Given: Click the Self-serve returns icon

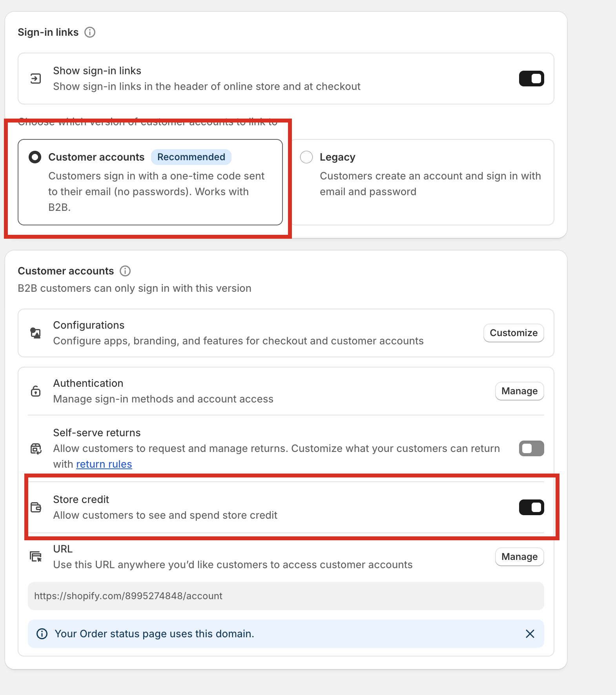Looking at the screenshot, I should [36, 448].
